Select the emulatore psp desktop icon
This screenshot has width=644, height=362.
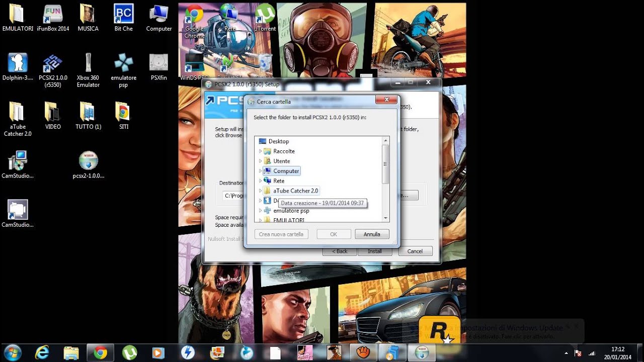pyautogui.click(x=124, y=70)
